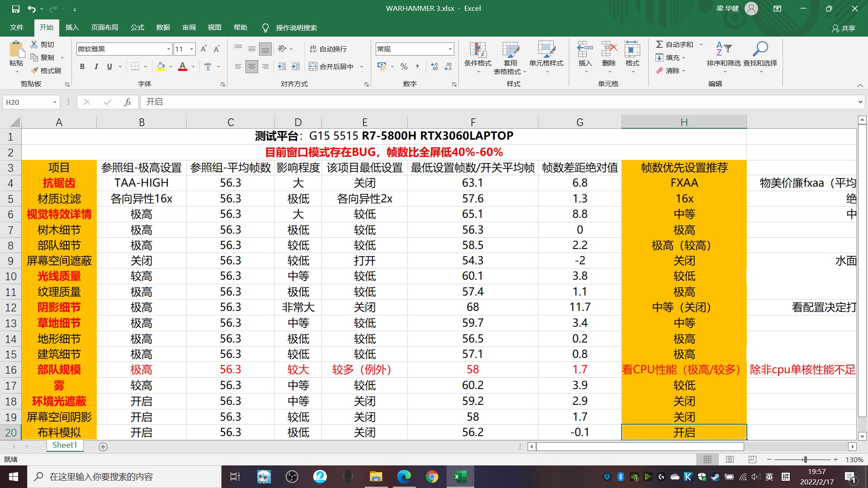868x488 pixels.
Task: Click the cell borders icon
Action: pos(135,66)
